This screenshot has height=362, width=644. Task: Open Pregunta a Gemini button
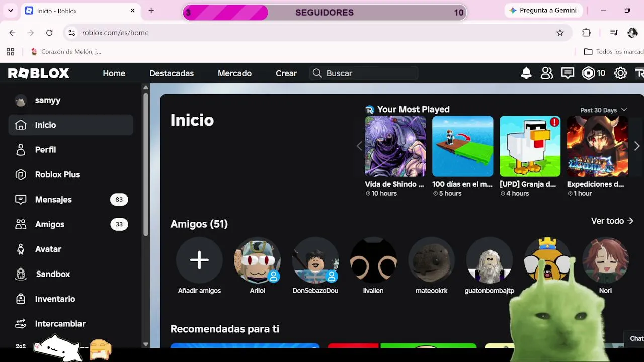pyautogui.click(x=543, y=11)
